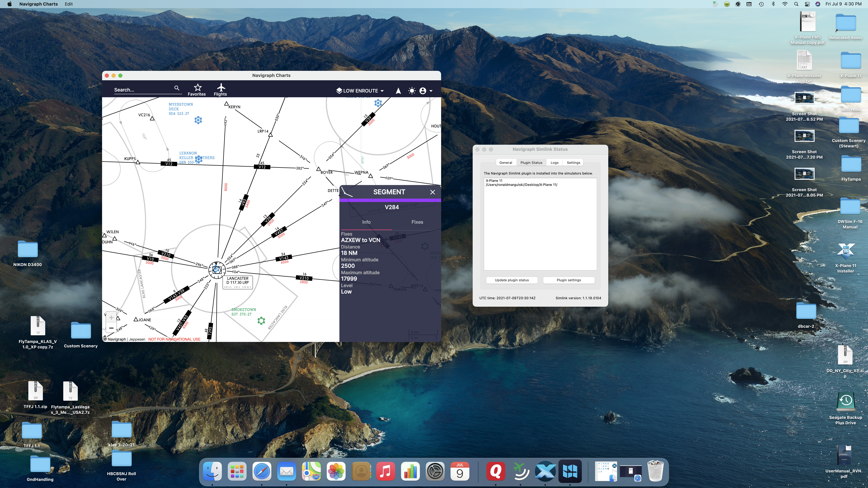Screen dimensions: 868x488
Task: Select TFFJ 1.1.zip file on desktop
Action: (x=35, y=395)
